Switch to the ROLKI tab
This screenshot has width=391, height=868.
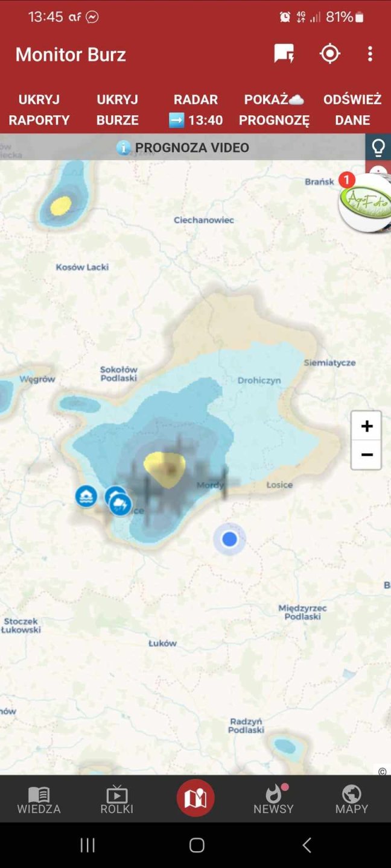[x=117, y=800]
